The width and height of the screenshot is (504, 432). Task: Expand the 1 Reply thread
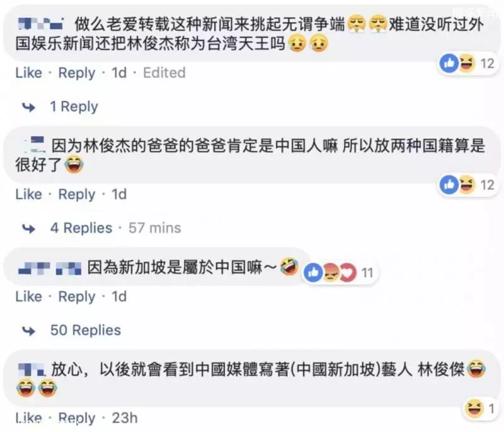74,107
